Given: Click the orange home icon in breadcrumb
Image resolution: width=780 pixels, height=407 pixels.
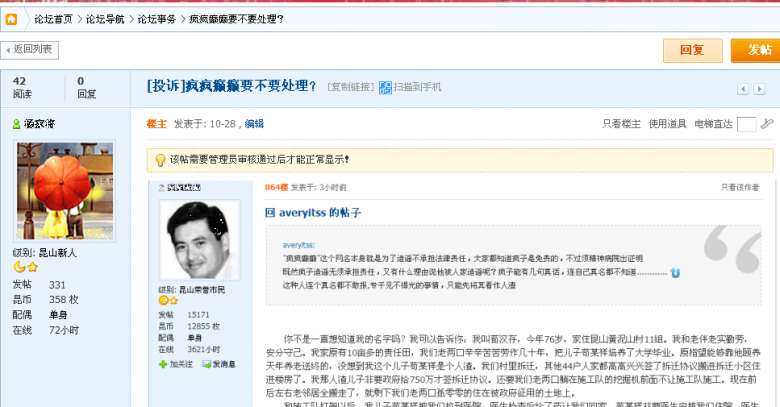Looking at the screenshot, I should tap(11, 18).
